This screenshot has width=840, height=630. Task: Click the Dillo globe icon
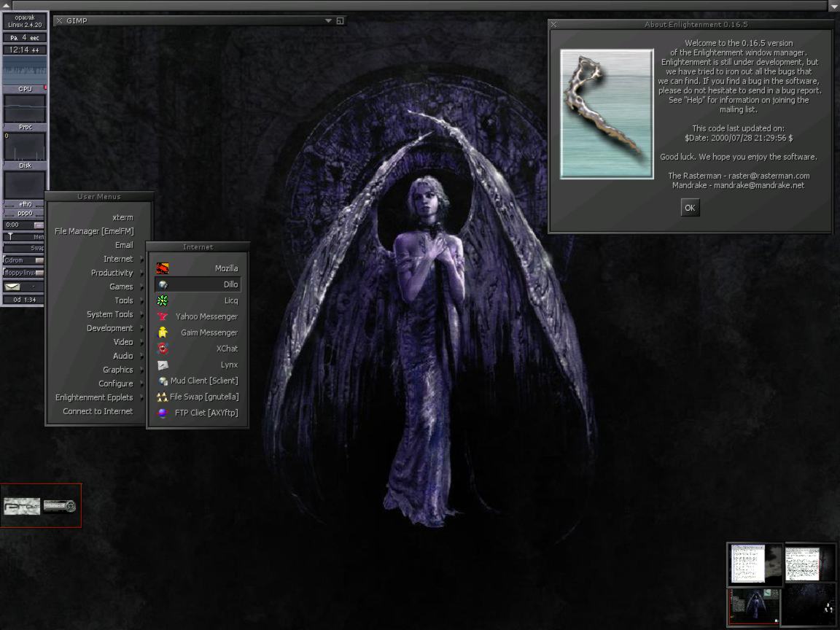(x=163, y=284)
